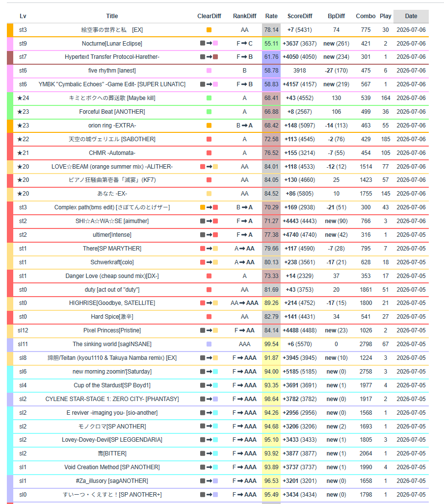Click rank change AA to AAA for HIGHRISE

244,303
